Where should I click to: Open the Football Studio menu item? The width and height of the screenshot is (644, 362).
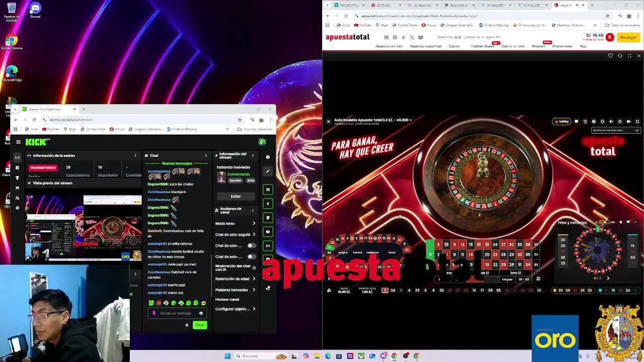(482, 46)
